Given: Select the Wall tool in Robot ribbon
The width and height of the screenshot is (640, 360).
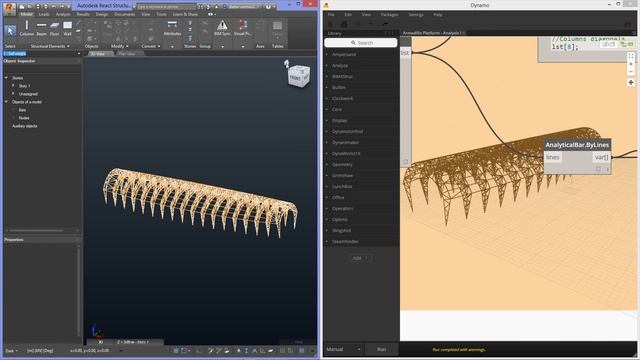Looking at the screenshot, I should [x=67, y=28].
